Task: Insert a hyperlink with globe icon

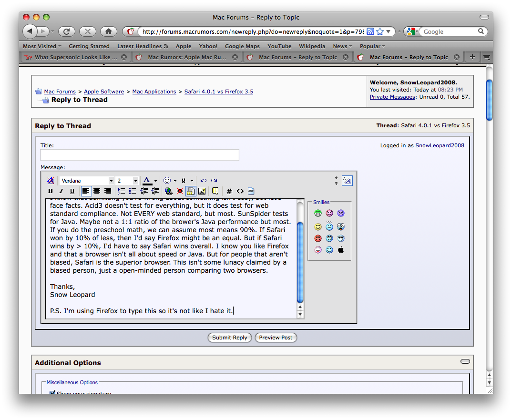Action: coord(168,191)
